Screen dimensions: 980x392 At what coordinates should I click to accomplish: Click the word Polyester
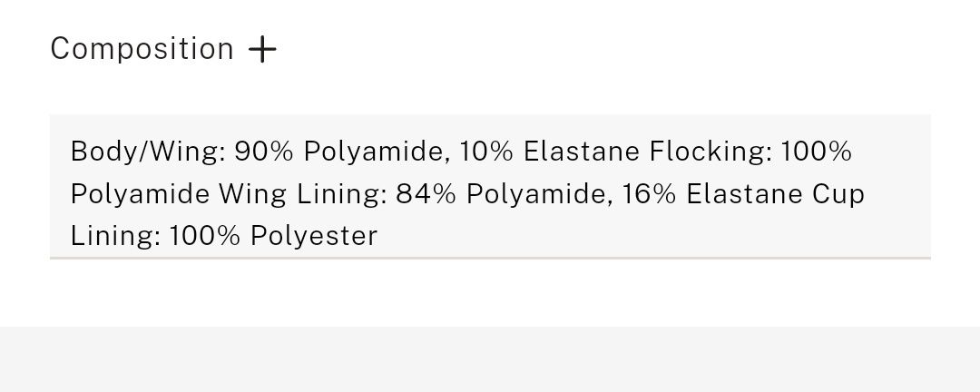coord(314,236)
